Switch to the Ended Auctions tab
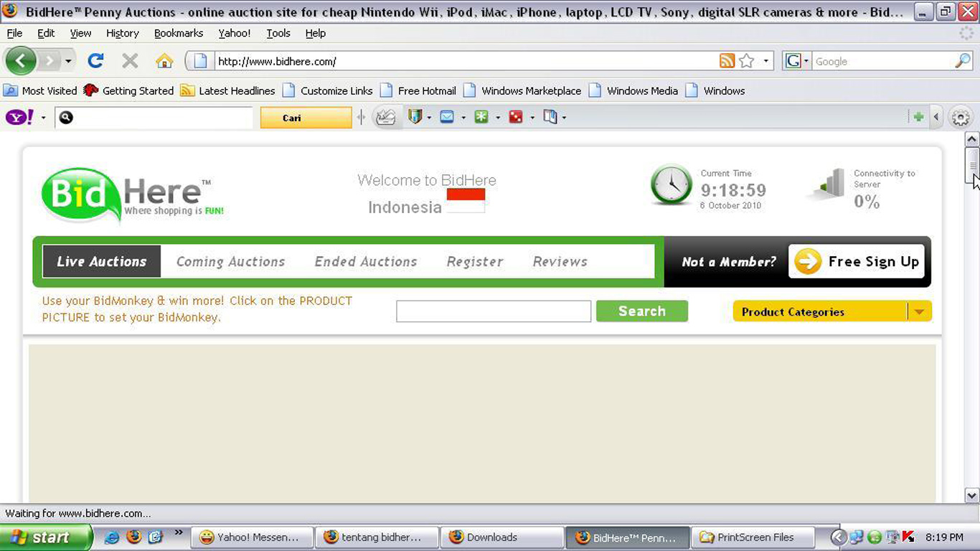Viewport: 980px width, 551px height. pyautogui.click(x=366, y=262)
